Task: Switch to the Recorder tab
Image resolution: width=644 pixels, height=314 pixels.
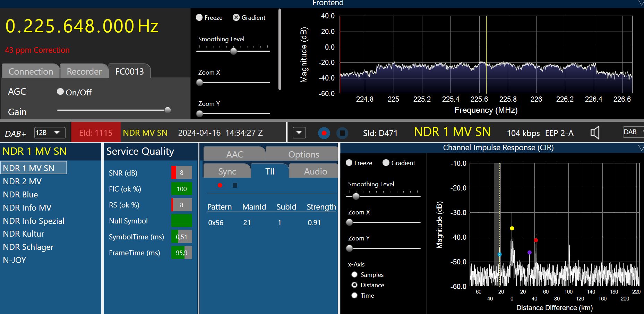Action: 84,71
